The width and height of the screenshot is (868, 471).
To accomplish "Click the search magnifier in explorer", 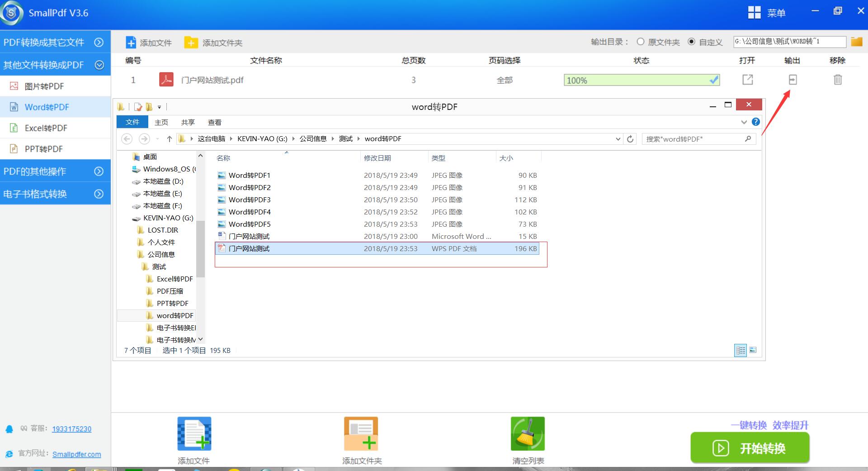I will (748, 139).
